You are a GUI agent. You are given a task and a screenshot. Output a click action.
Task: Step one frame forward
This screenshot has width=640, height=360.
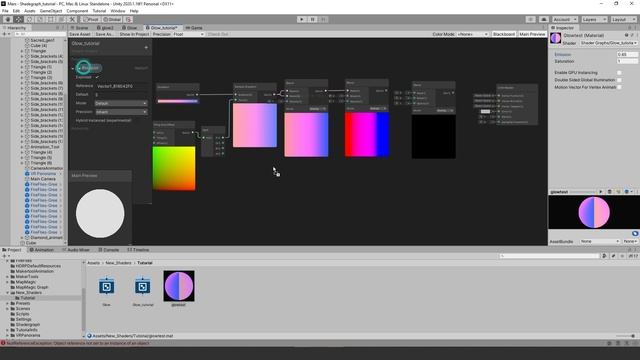pyautogui.click(x=323, y=19)
